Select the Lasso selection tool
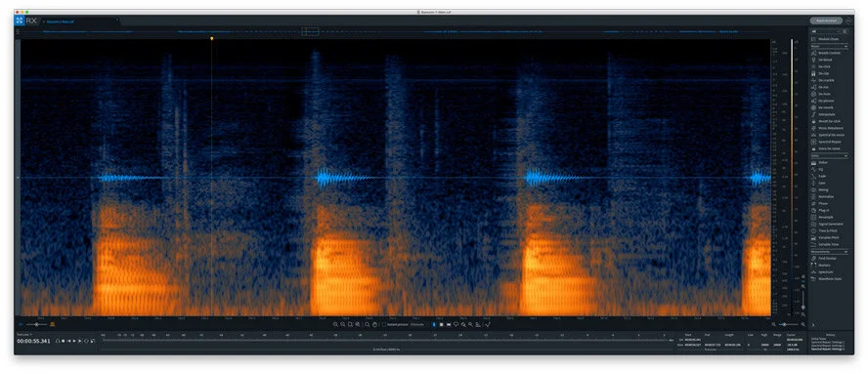Screen dimensions: 868x373 point(456,324)
